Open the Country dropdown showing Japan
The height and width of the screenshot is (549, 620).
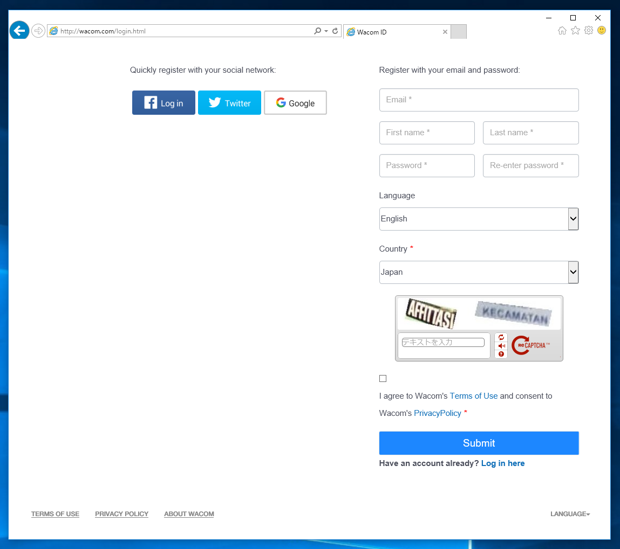pyautogui.click(x=479, y=272)
